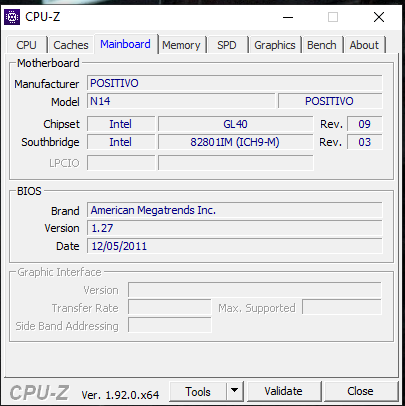This screenshot has height=406, width=405.
Task: Show the Graphics tab
Action: tap(275, 45)
